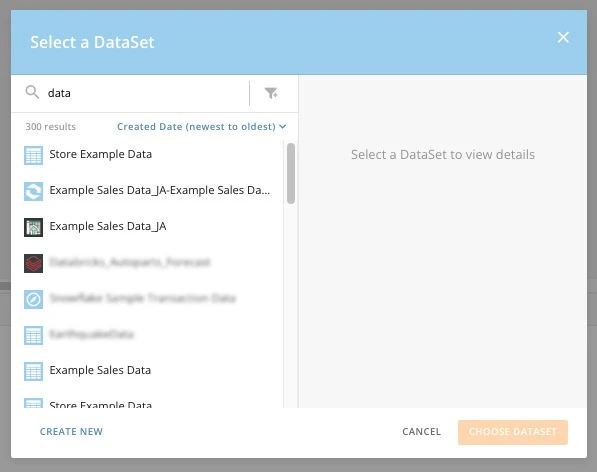
Task: Open the add filter funnel icon
Action: [271, 93]
